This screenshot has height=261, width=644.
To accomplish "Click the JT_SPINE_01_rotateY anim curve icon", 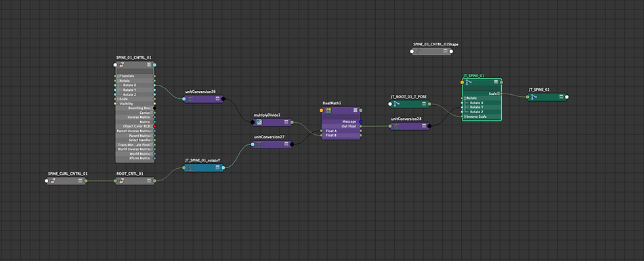I will point(190,167).
